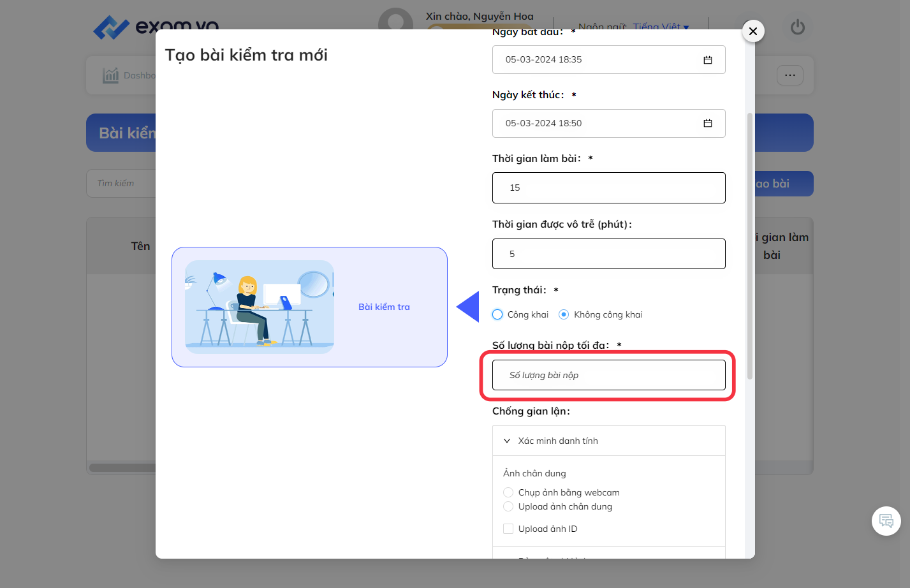Click the Ảnh chân dung label
910x588 pixels.
pyautogui.click(x=534, y=473)
